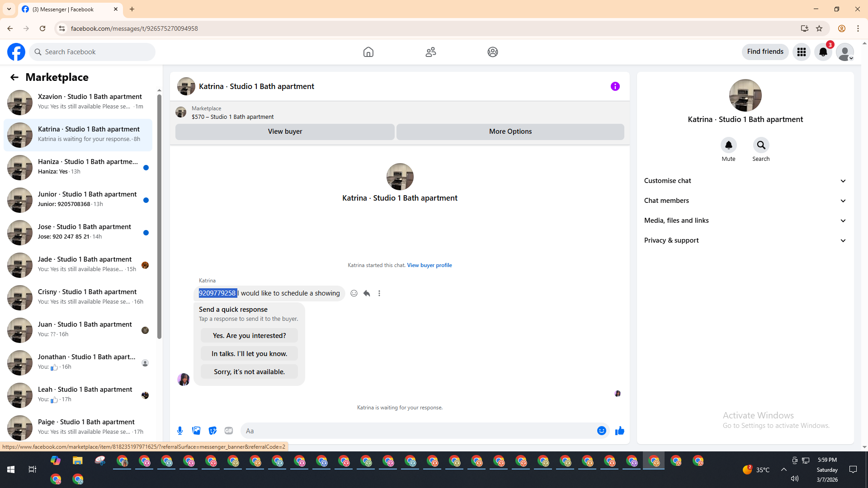Image resolution: width=868 pixels, height=488 pixels.
Task: Open the Crisny conversation
Action: click(78, 298)
